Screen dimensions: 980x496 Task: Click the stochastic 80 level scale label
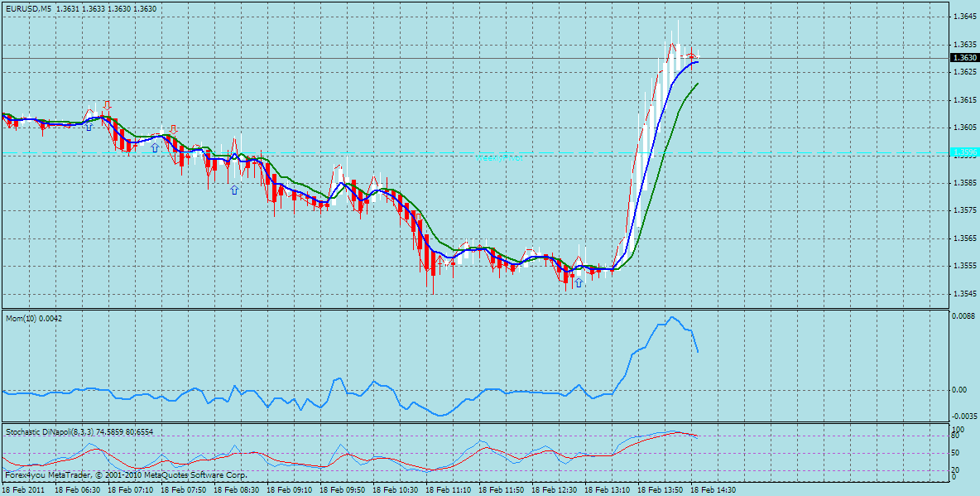(x=954, y=436)
